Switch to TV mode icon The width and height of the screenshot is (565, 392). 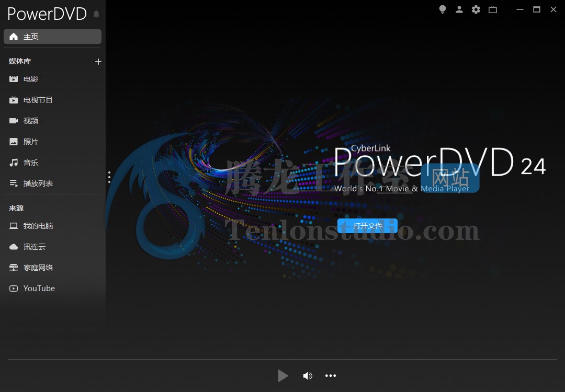coord(493,10)
